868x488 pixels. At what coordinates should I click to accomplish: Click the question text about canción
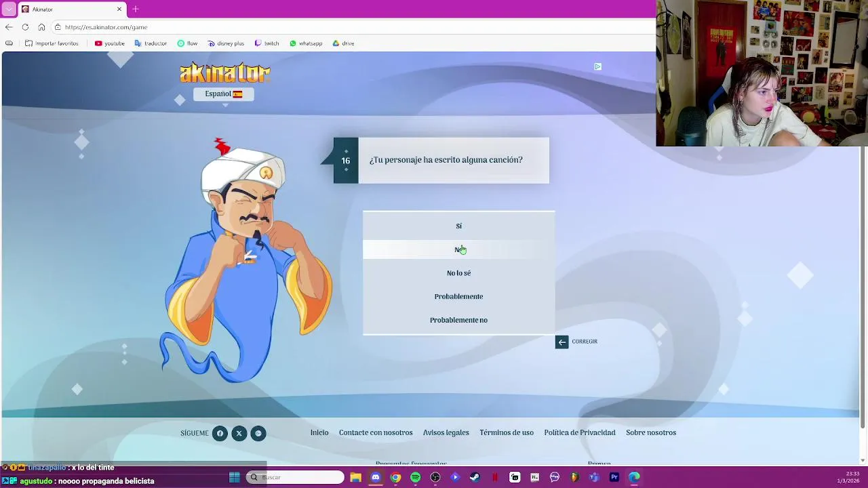tap(446, 160)
